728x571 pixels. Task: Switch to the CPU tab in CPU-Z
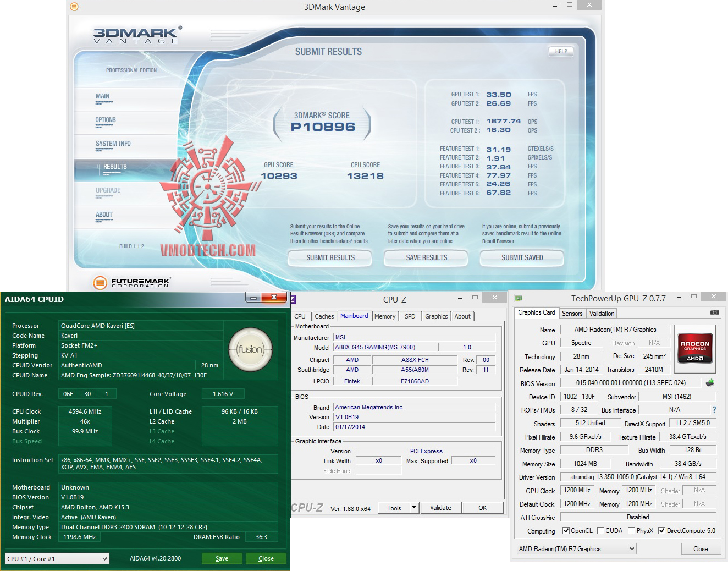300,316
